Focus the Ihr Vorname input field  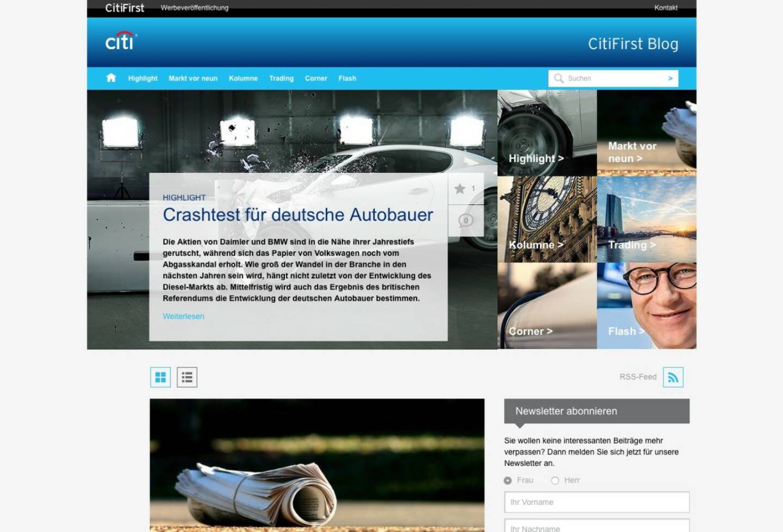(x=596, y=502)
